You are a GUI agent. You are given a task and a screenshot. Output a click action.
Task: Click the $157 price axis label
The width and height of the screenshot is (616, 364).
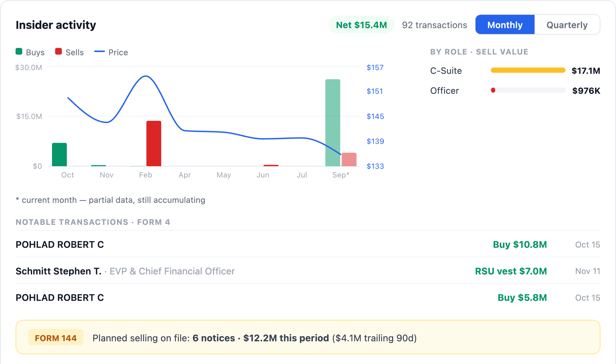click(x=375, y=68)
